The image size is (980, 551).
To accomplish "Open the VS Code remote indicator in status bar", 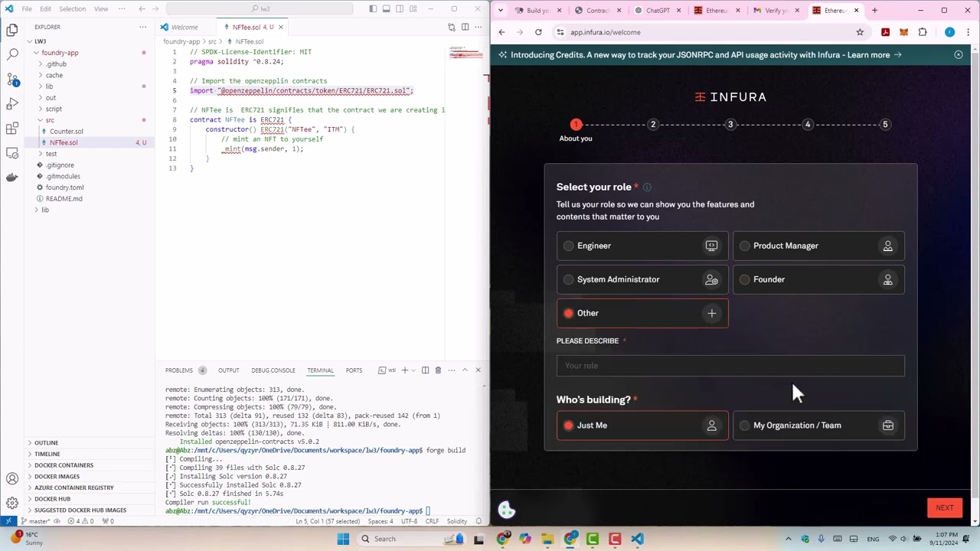I will tap(8, 521).
